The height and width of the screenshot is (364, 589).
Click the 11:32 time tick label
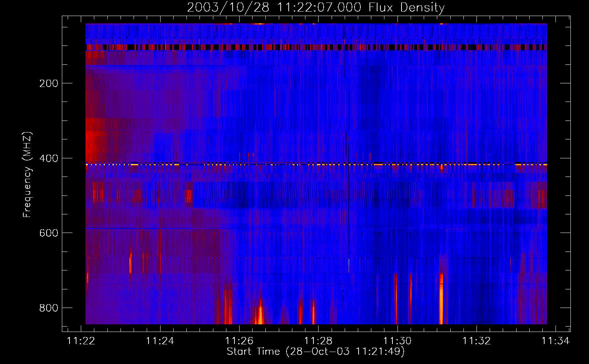click(477, 341)
